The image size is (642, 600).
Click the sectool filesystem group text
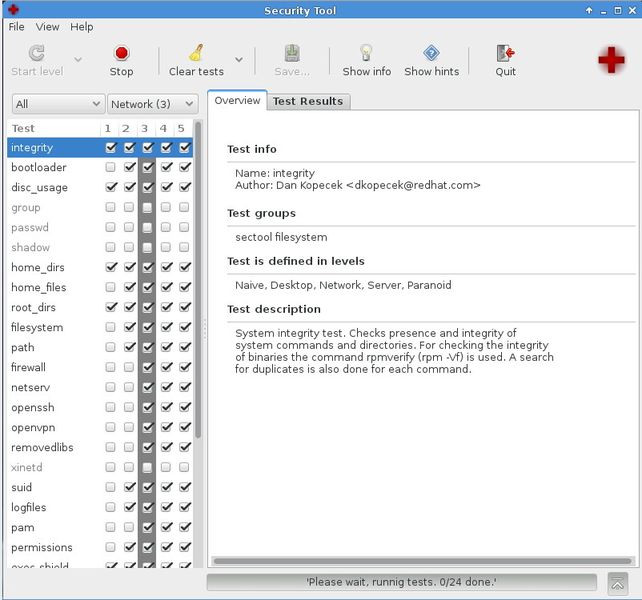[281, 237]
